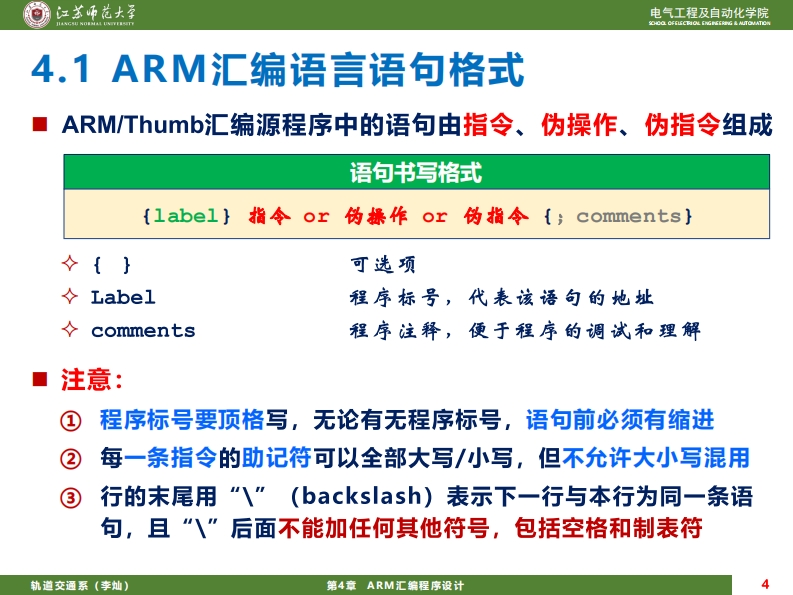
Task: Click the green 语句书写格式 table header
Action: tap(415, 173)
